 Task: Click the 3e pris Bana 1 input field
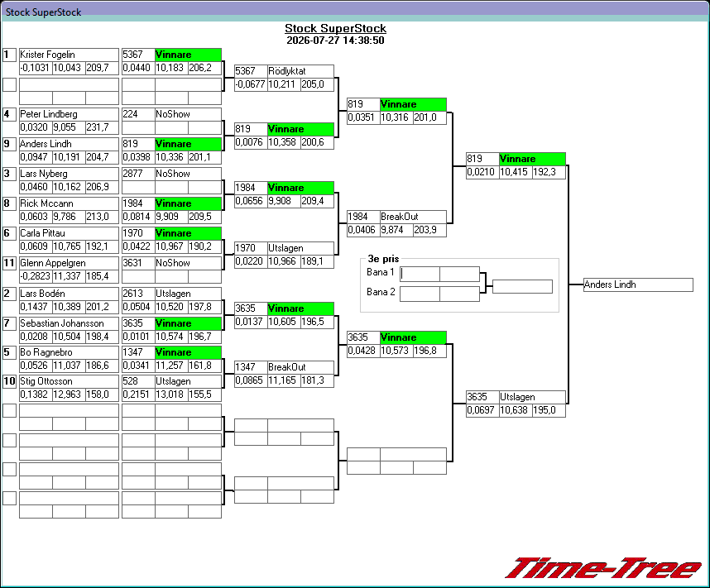[x=420, y=274]
